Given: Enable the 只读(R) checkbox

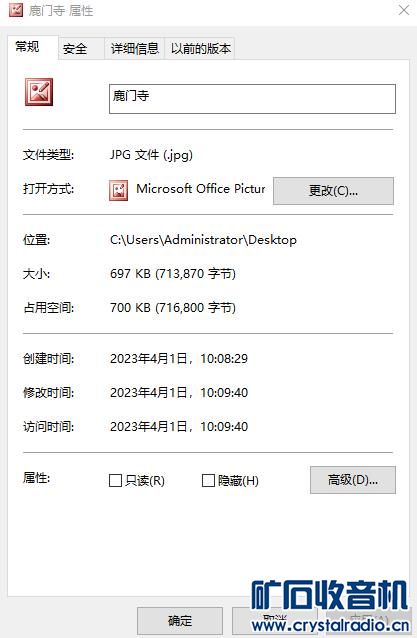Looking at the screenshot, I should pos(116,481).
